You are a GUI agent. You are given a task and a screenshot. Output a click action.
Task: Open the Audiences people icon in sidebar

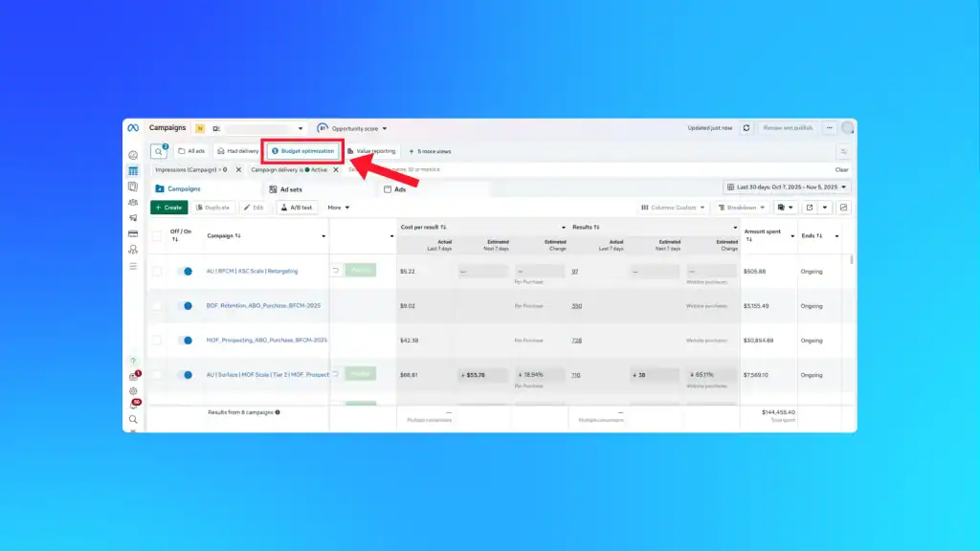(133, 203)
